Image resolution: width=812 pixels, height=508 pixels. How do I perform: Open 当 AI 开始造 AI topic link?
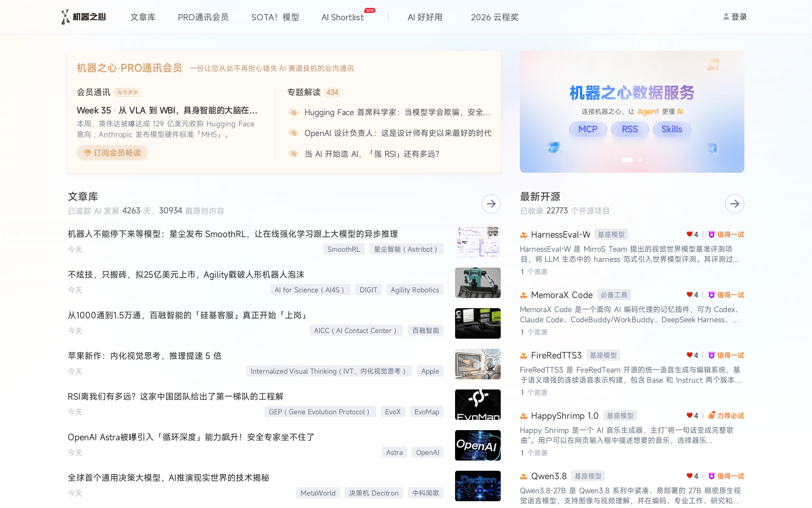(x=372, y=154)
